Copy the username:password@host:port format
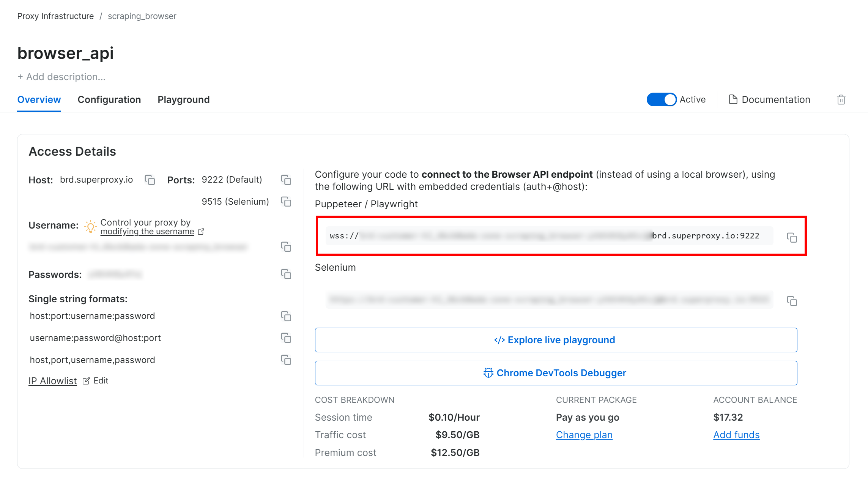 tap(286, 338)
